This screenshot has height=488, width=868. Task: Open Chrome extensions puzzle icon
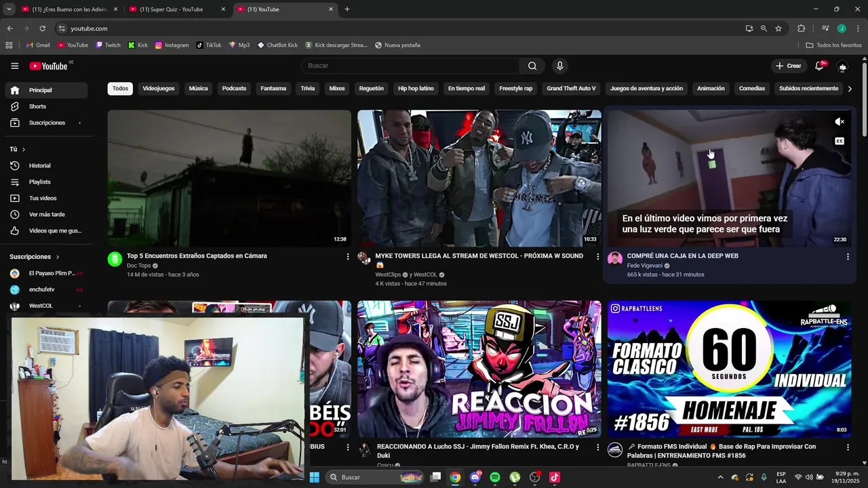(802, 28)
